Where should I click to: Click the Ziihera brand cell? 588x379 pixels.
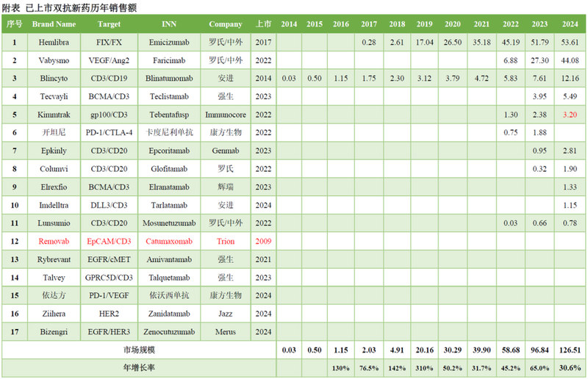(54, 314)
